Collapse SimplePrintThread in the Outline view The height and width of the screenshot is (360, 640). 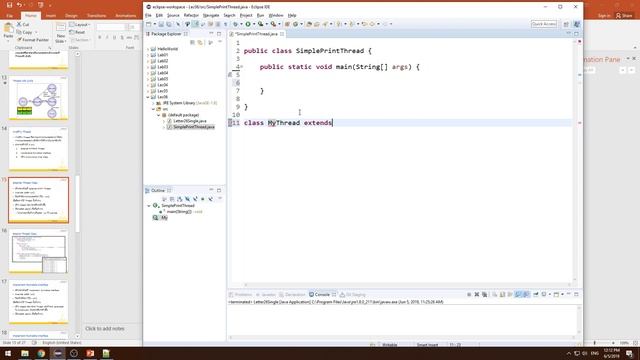click(x=149, y=206)
